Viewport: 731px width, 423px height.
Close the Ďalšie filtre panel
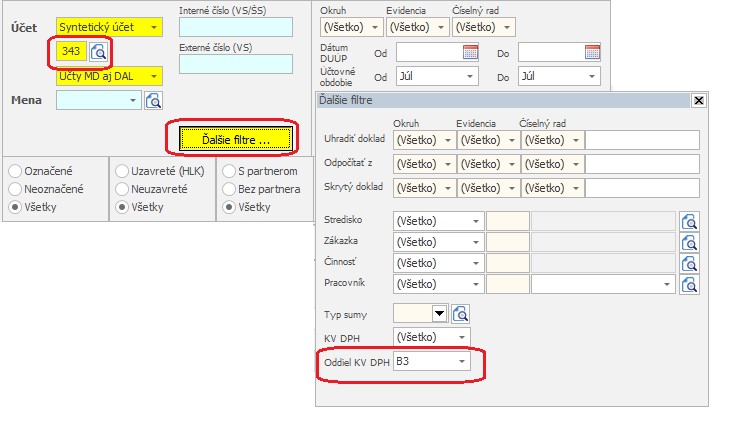[698, 100]
